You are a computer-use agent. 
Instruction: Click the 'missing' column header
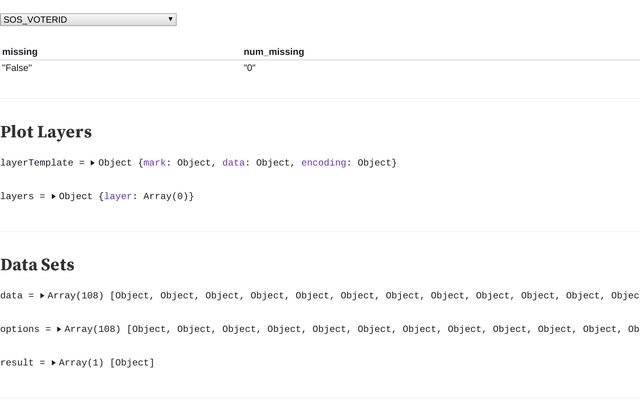pos(20,52)
